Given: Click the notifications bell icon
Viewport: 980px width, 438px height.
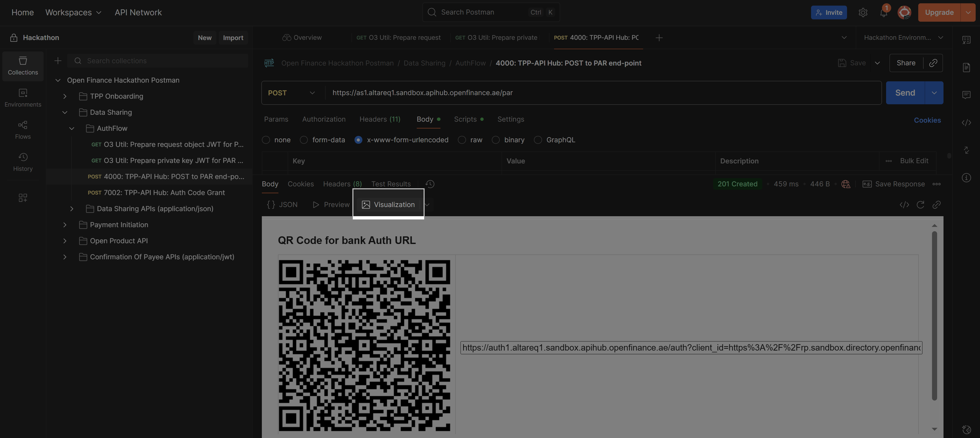Looking at the screenshot, I should coord(883,12).
